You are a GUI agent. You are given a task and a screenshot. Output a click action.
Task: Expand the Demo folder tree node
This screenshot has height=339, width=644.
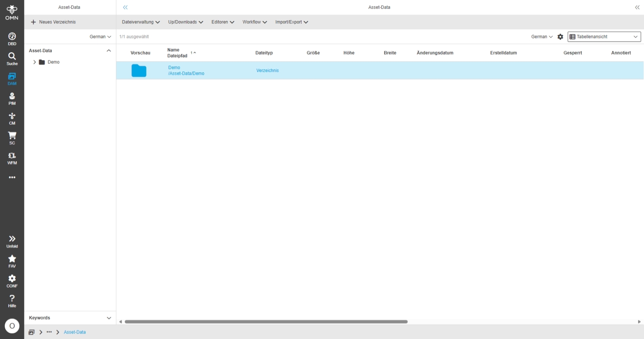(35, 62)
